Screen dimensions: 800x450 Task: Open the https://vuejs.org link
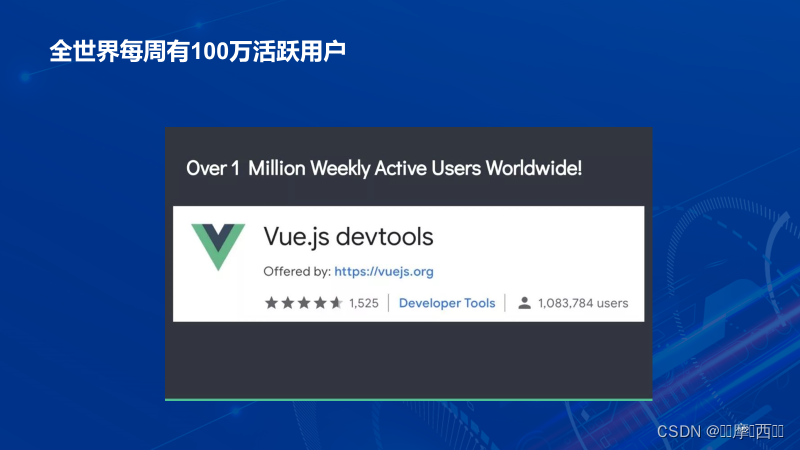pyautogui.click(x=384, y=271)
